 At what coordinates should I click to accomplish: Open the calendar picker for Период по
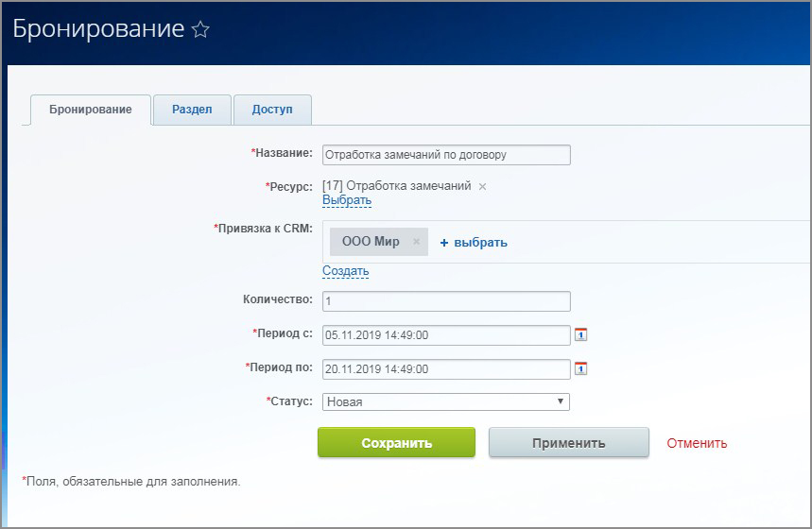[x=581, y=368]
